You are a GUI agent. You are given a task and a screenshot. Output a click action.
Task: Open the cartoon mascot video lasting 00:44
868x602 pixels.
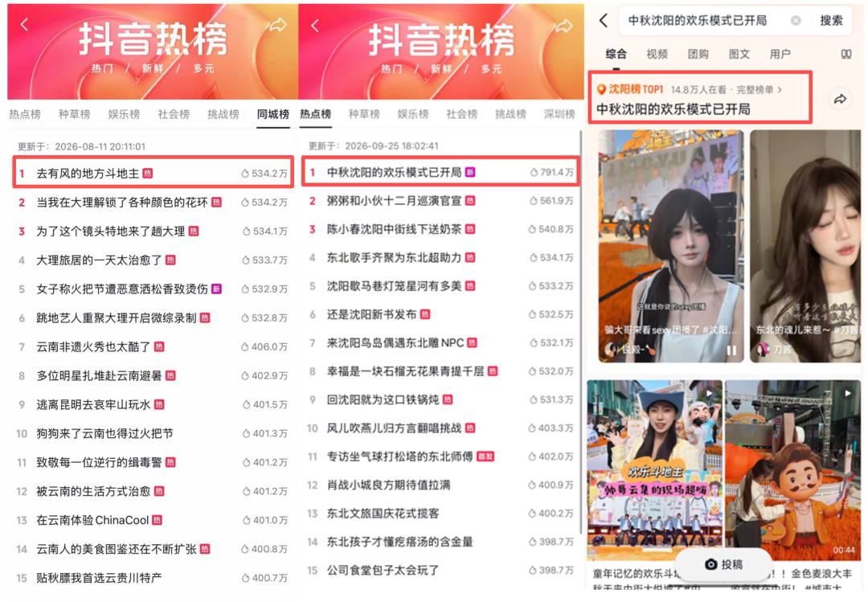[x=792, y=469]
